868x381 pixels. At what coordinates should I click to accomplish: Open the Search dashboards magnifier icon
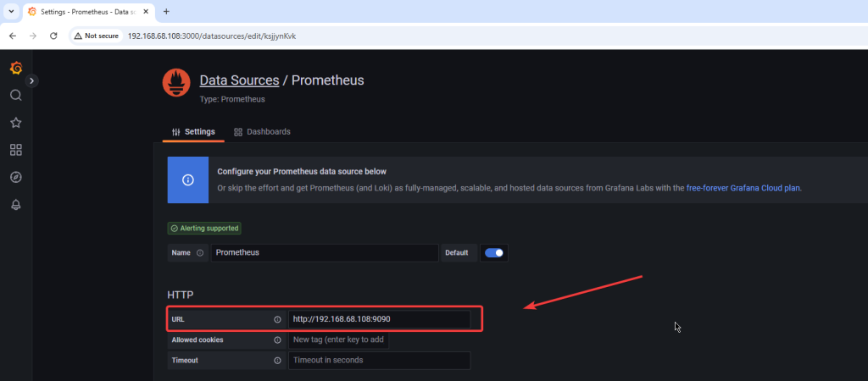pos(15,96)
